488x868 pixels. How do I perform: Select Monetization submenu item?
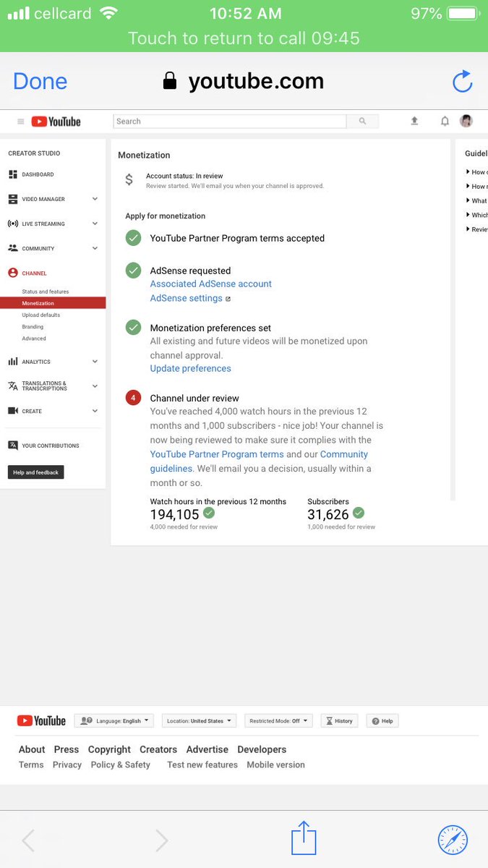pyautogui.click(x=53, y=303)
